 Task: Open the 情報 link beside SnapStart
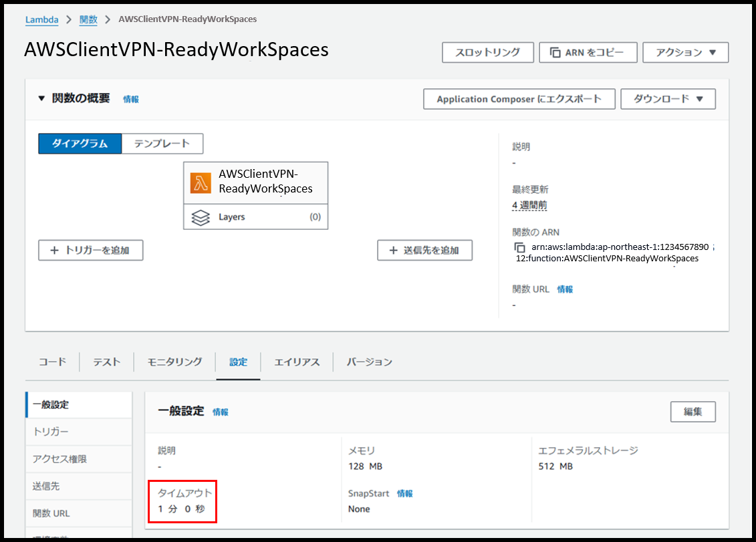click(x=405, y=494)
